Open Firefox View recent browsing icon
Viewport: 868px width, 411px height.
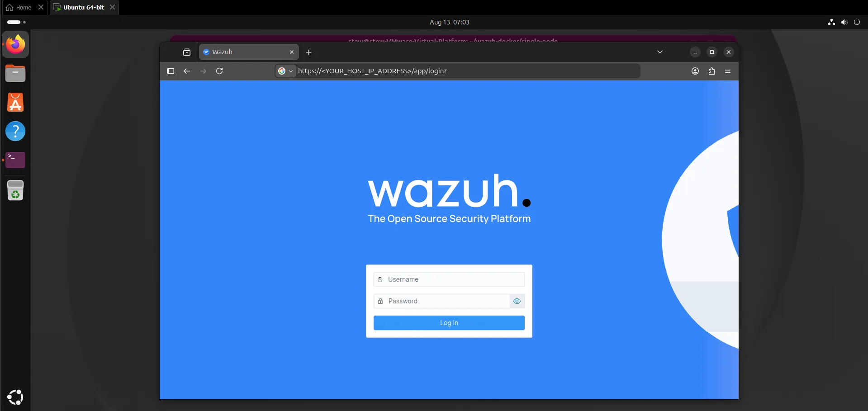click(187, 52)
